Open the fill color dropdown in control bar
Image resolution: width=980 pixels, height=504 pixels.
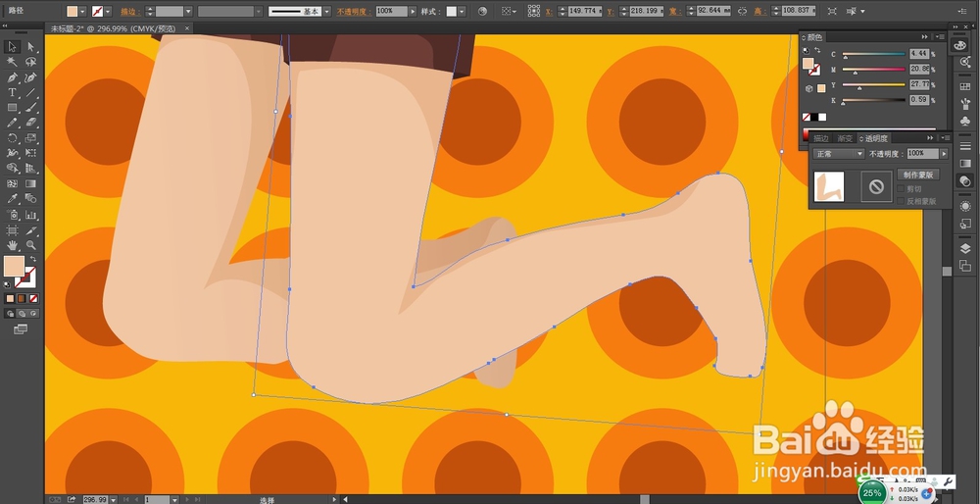[83, 11]
